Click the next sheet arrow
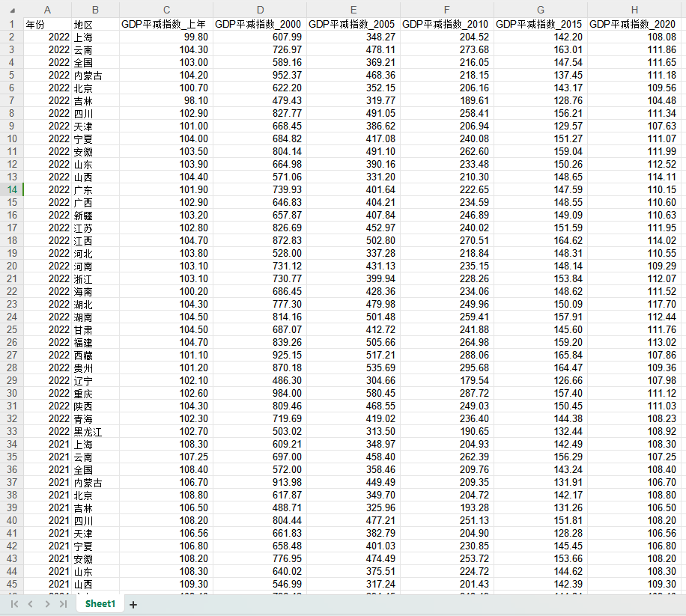The width and height of the screenshot is (686, 616). pyautogui.click(x=47, y=604)
